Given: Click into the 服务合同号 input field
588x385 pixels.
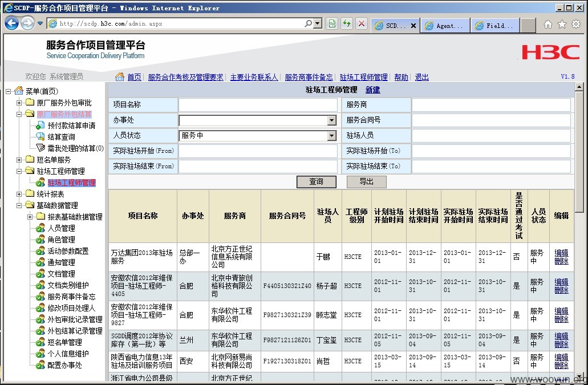Looking at the screenshot, I should [x=491, y=120].
